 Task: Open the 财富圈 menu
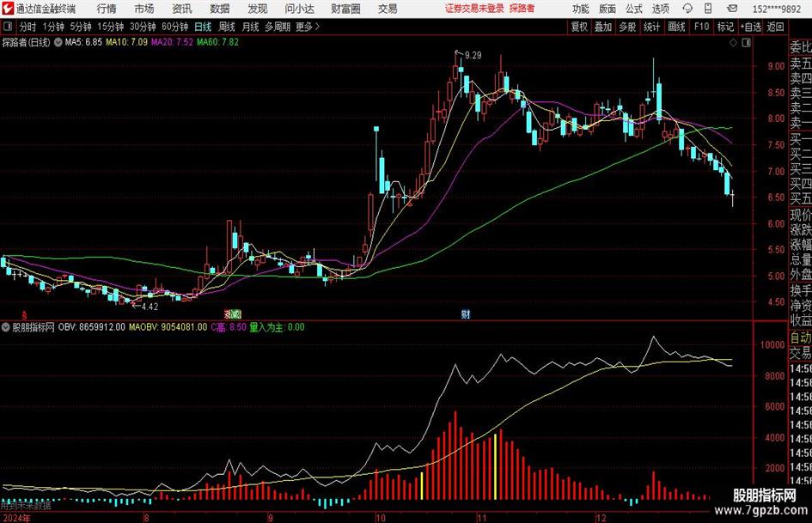coord(345,9)
